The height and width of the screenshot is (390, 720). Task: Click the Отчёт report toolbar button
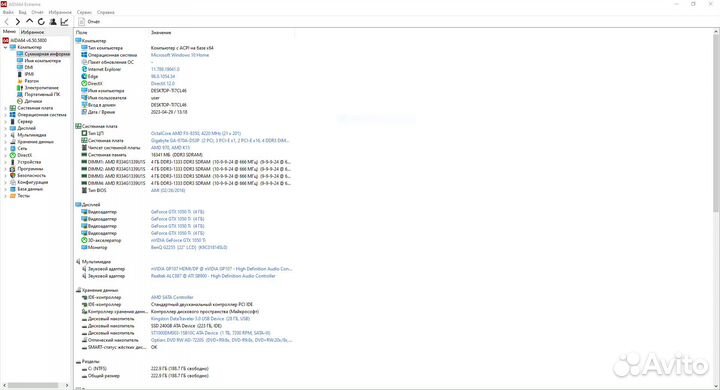(89, 22)
